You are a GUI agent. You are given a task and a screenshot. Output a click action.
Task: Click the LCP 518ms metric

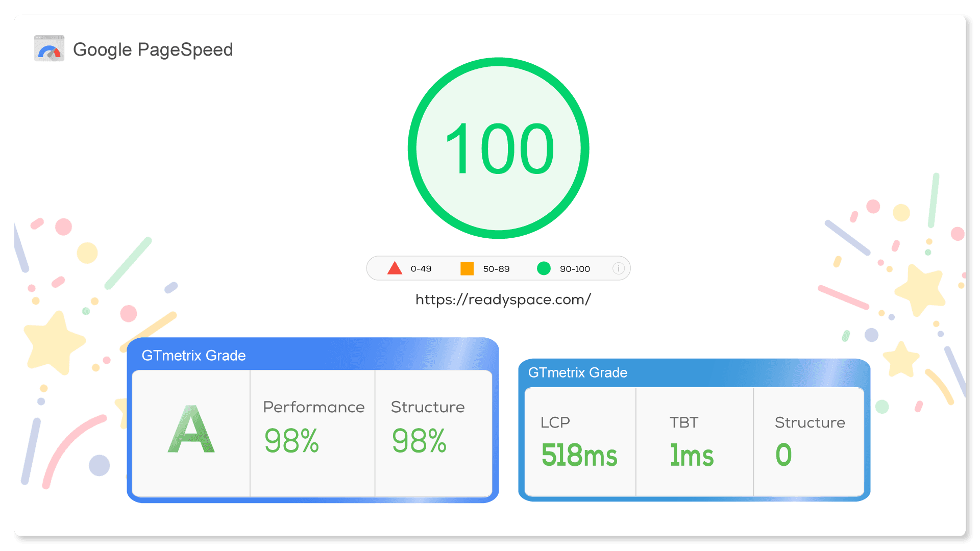(x=579, y=455)
